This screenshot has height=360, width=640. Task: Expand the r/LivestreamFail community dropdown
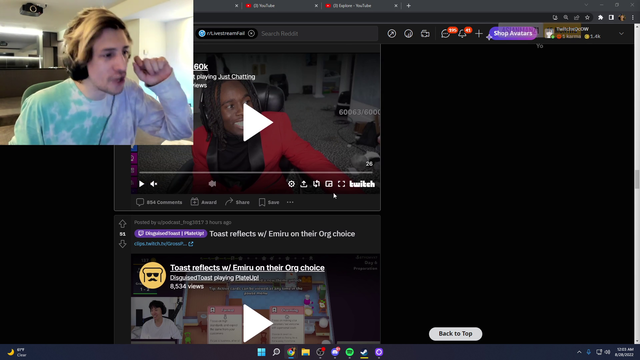coord(251,33)
